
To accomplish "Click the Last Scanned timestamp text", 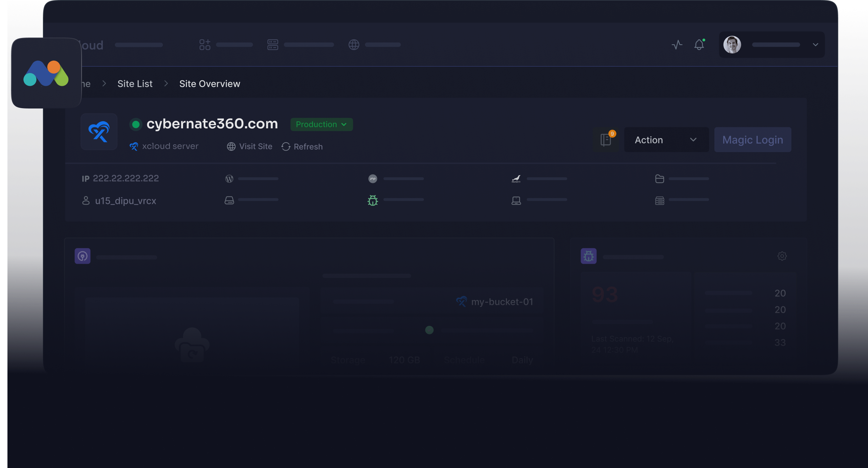I will coord(632,344).
